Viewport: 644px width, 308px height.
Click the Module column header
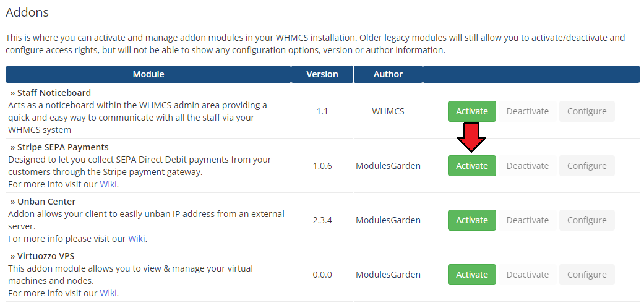click(x=148, y=74)
